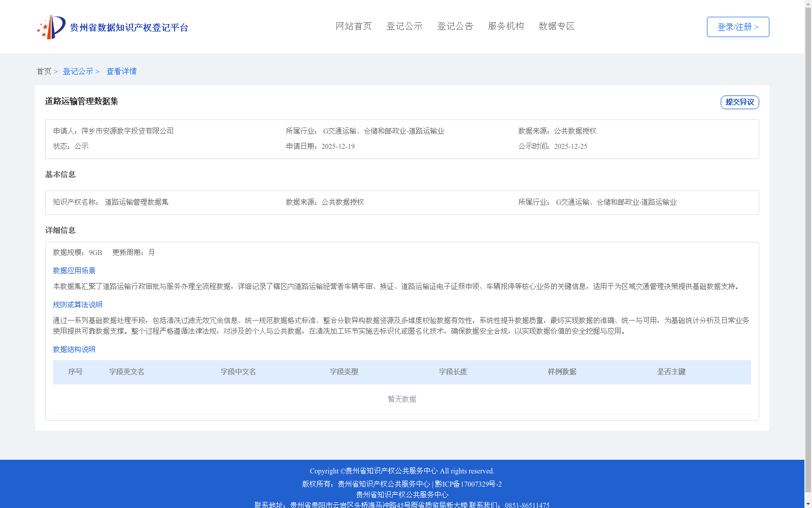This screenshot has width=812, height=508.
Task: Click the 状态：公示 status text
Action: [71, 146]
